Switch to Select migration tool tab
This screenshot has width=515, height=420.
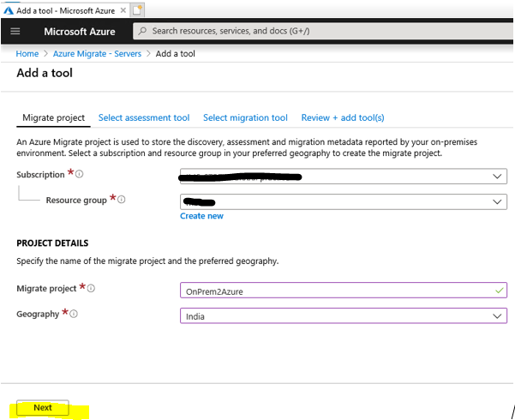pyautogui.click(x=245, y=117)
